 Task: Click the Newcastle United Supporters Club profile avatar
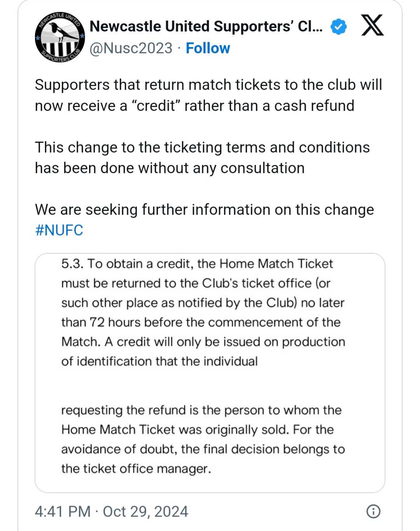point(59,37)
